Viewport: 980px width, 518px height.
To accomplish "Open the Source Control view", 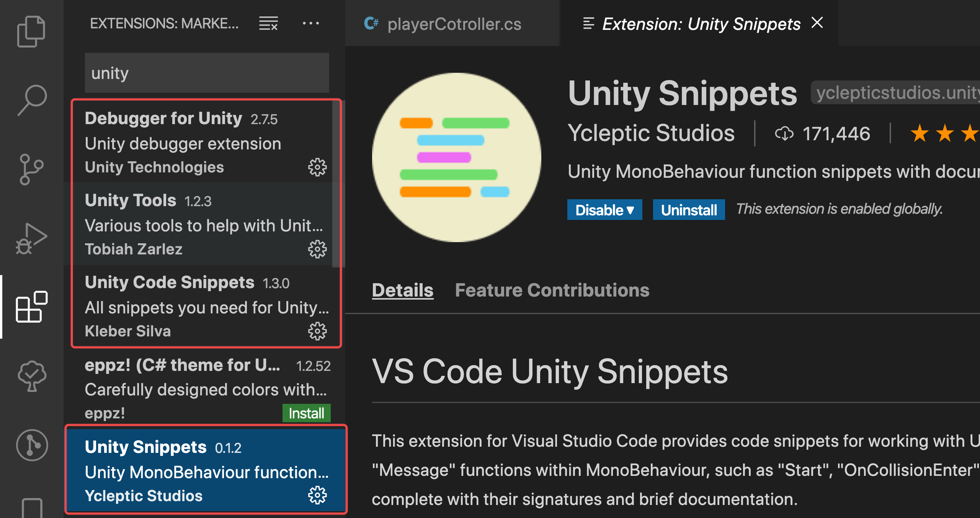I will [x=31, y=169].
